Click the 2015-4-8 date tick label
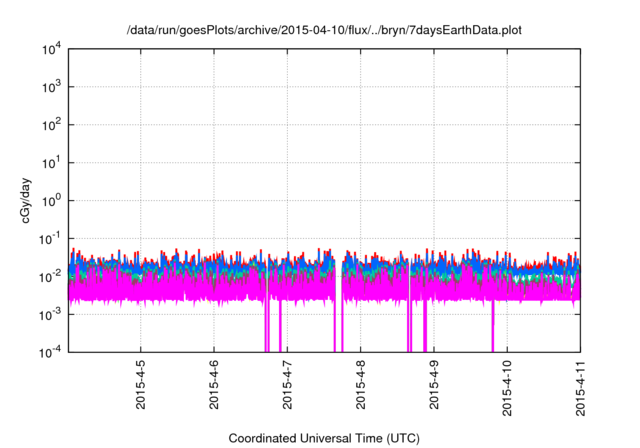The image size is (640, 448). [360, 385]
